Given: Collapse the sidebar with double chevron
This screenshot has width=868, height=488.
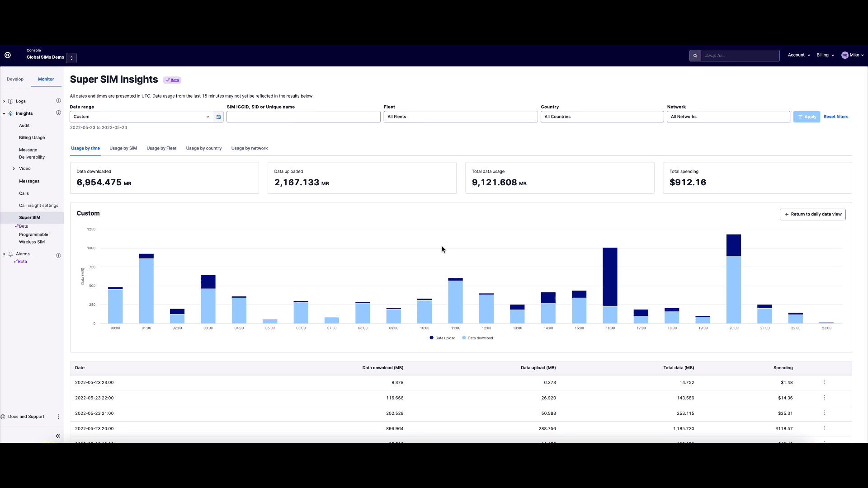Looking at the screenshot, I should tap(58, 436).
